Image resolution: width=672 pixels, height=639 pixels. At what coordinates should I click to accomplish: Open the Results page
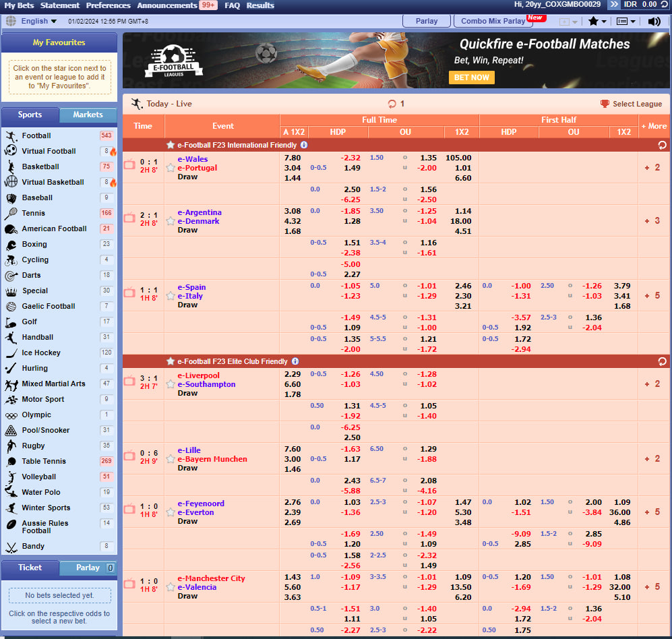260,5
